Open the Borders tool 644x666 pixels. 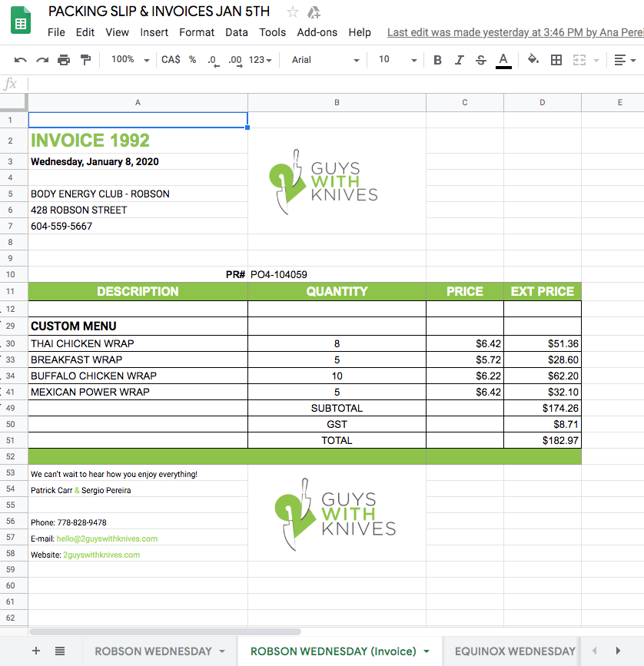click(x=557, y=60)
